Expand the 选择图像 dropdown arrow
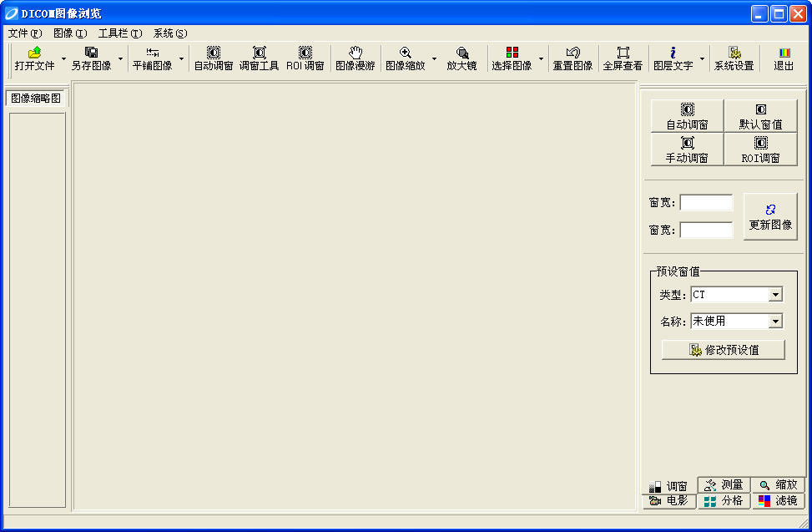 pos(541,58)
